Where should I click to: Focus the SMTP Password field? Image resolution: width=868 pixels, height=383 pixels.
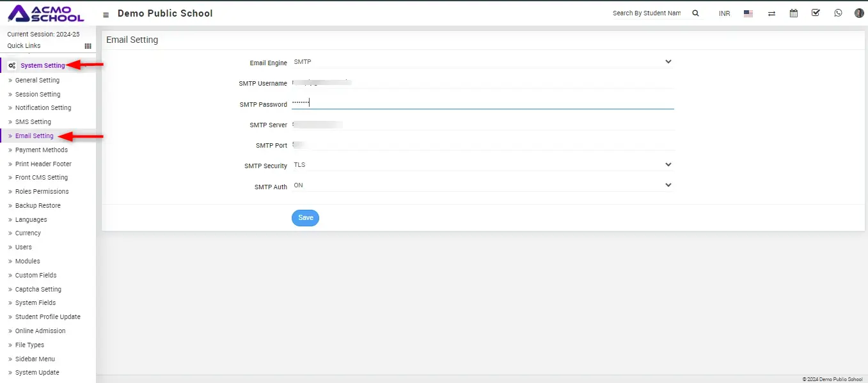click(x=482, y=103)
